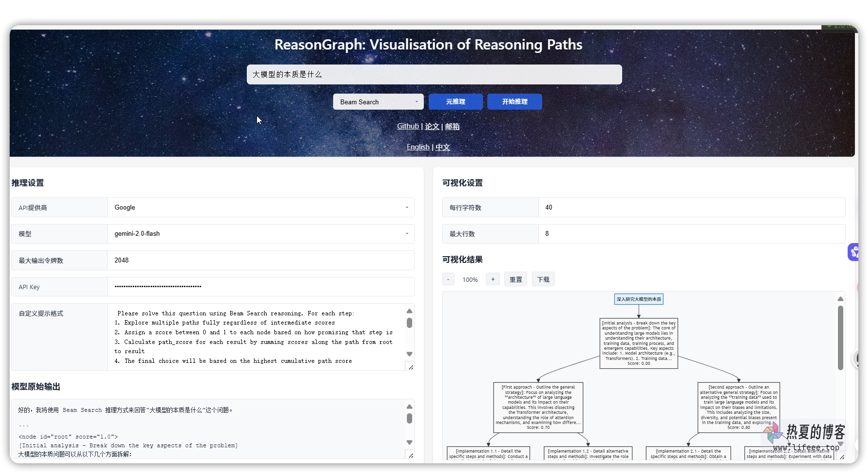Viewport: 868px width, 473px height.
Task: Click the 重置 reset zoom button
Action: point(515,279)
